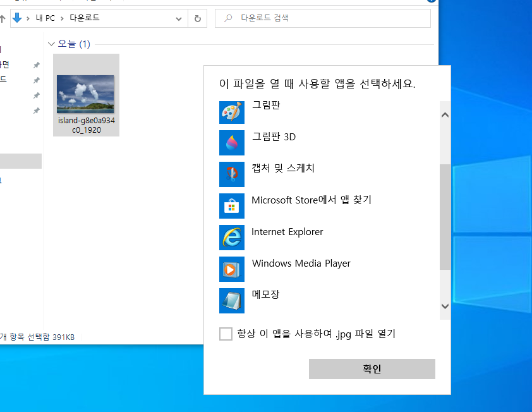Image resolution: width=532 pixels, height=412 pixels.
Task: Expand breadcrumb arrow before 내 PC
Action: tap(28, 18)
